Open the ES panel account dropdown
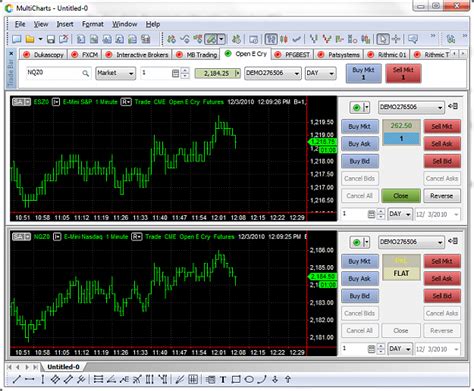Viewport: 474px width, 391px height. click(411, 107)
